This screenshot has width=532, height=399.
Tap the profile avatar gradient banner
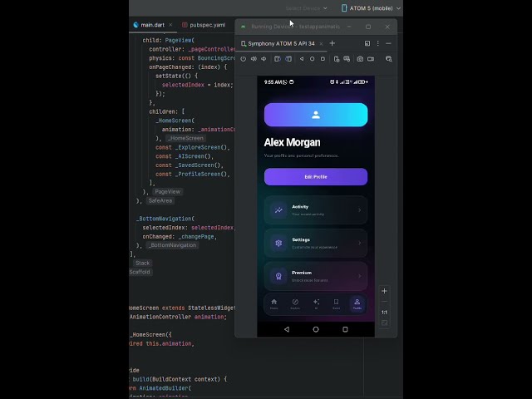point(316,115)
